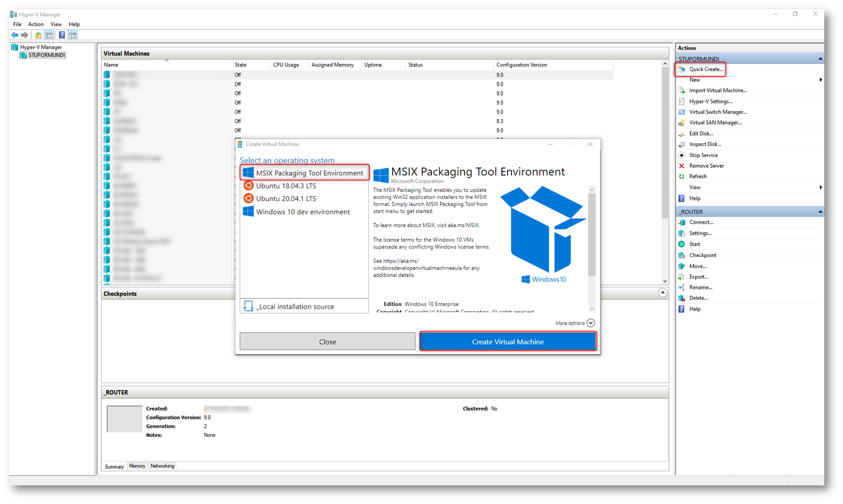Click the Show/Hide Console Tree toolbar icon
Viewport: 843px width, 504px height.
tap(49, 35)
